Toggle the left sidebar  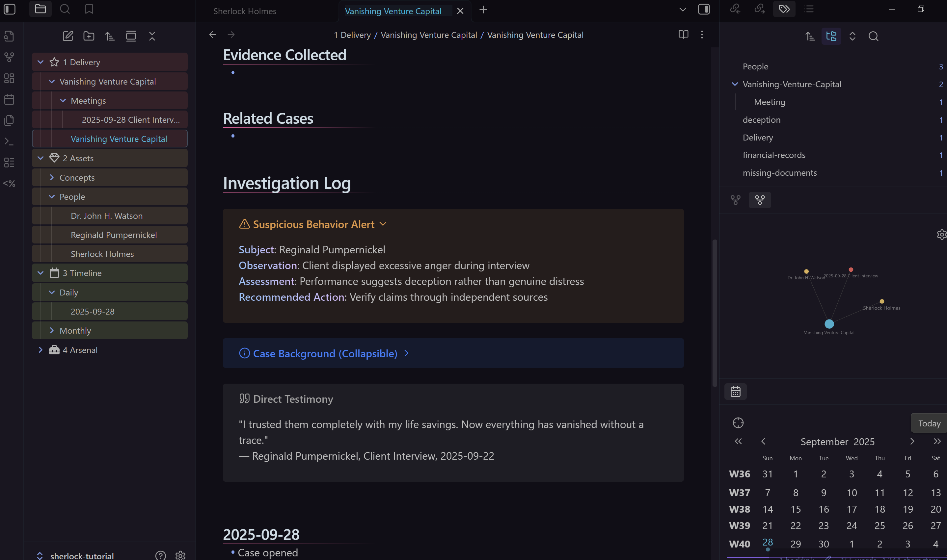point(10,9)
